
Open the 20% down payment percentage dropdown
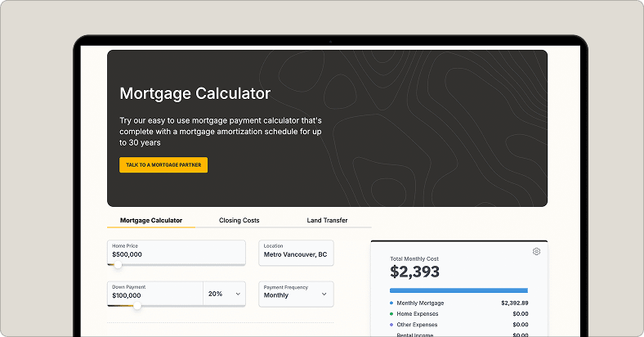point(224,294)
